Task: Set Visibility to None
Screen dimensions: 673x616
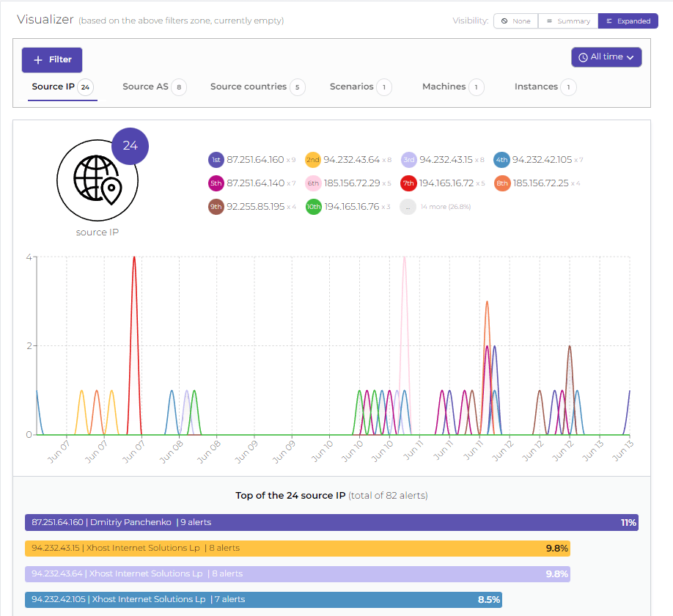Action: tap(515, 21)
